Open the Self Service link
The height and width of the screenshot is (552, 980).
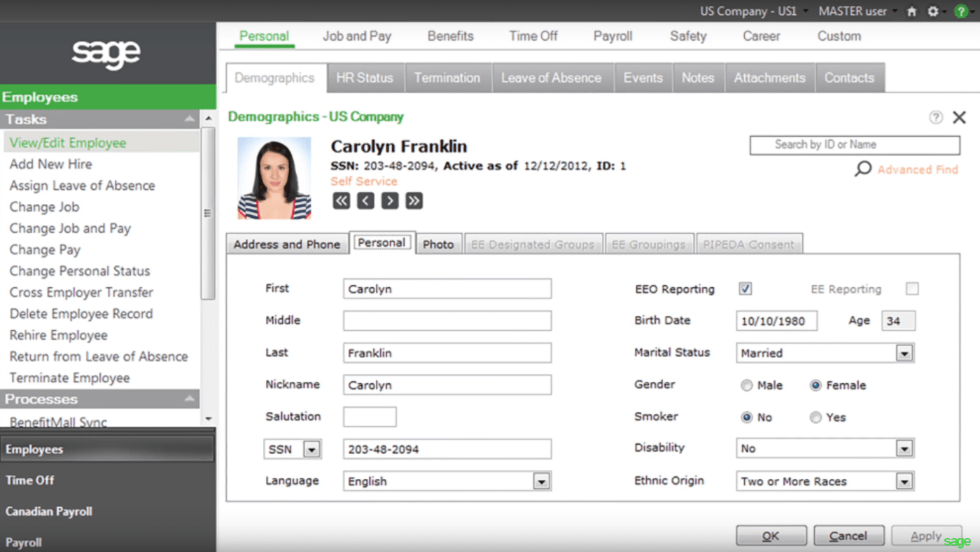(364, 181)
